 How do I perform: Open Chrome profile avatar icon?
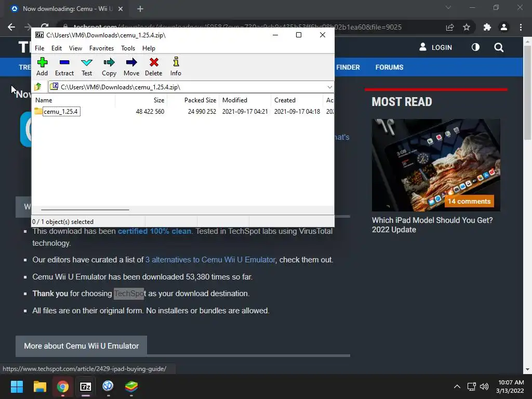click(x=504, y=27)
